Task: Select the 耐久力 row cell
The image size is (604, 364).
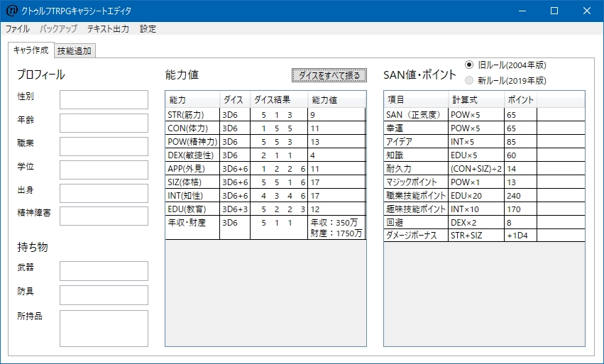Action: (x=416, y=169)
